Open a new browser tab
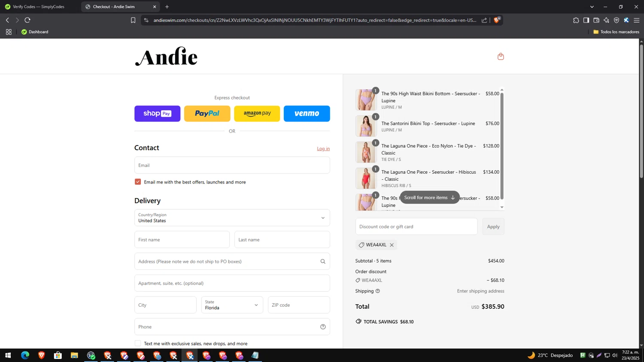The height and width of the screenshot is (362, 644). point(167,7)
